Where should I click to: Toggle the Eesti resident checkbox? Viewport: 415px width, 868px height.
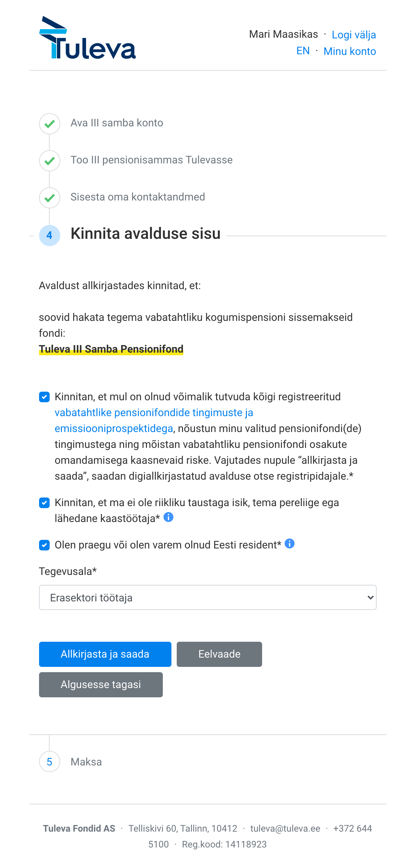tap(44, 545)
